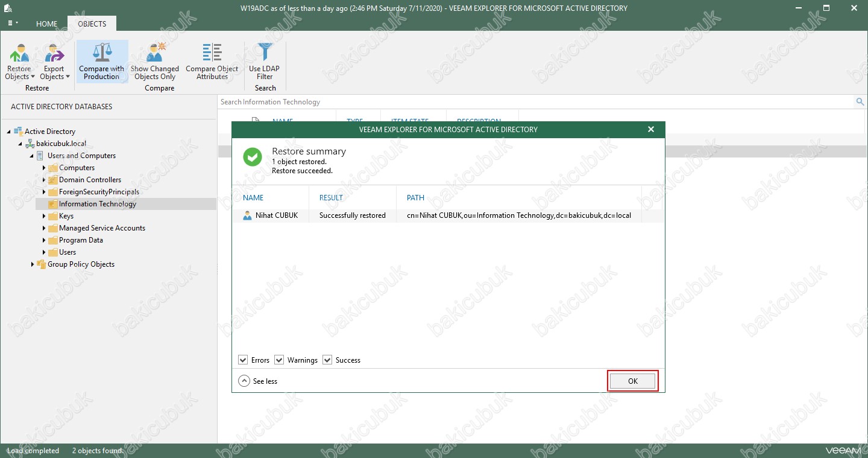
Task: Click the Active Directory root icon
Action: click(18, 131)
